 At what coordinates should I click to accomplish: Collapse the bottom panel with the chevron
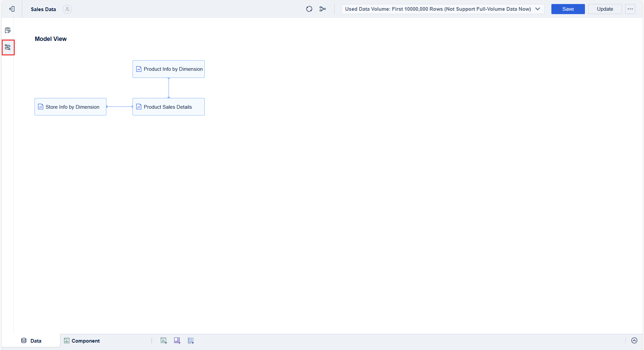(634, 340)
